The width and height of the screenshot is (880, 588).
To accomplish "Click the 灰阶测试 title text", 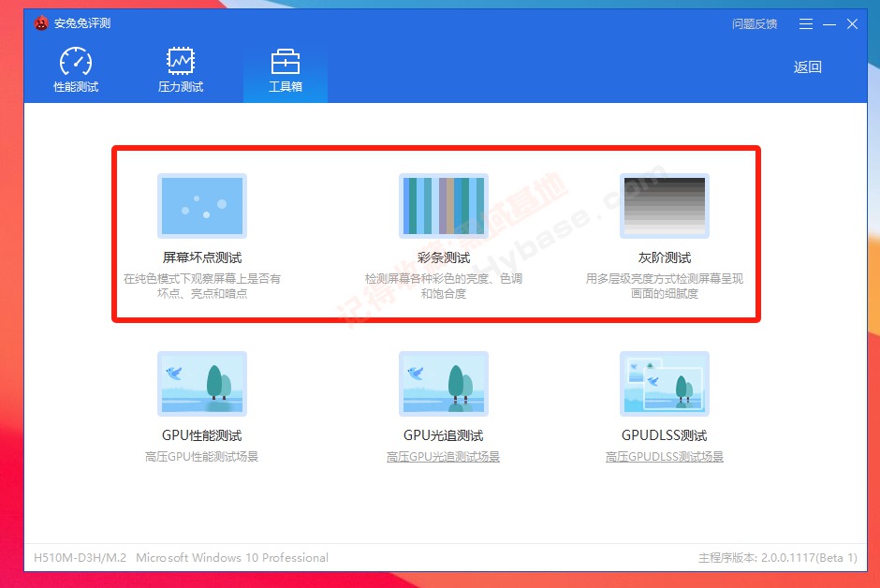I will tap(665, 257).
